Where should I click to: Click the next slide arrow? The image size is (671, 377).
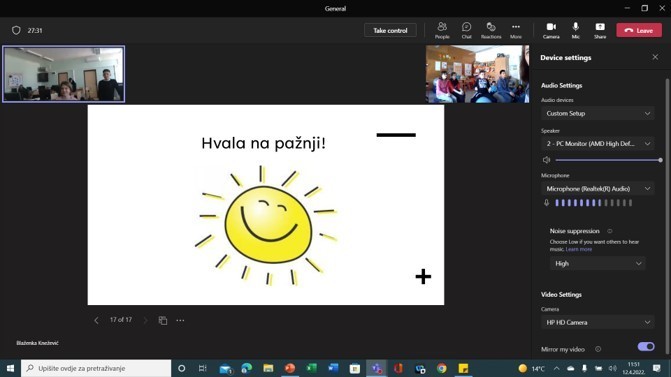tap(145, 320)
